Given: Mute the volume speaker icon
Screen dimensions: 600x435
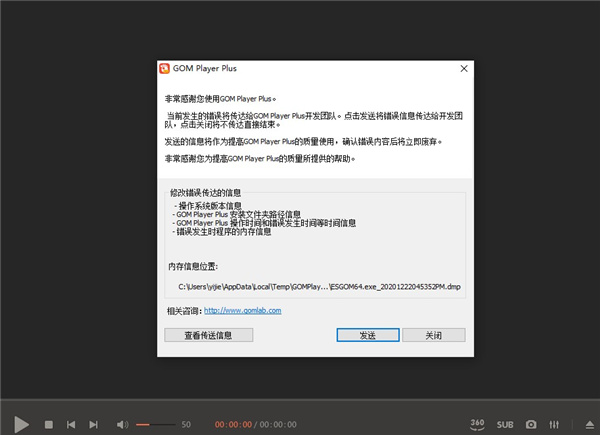Looking at the screenshot, I should pyautogui.click(x=122, y=425).
